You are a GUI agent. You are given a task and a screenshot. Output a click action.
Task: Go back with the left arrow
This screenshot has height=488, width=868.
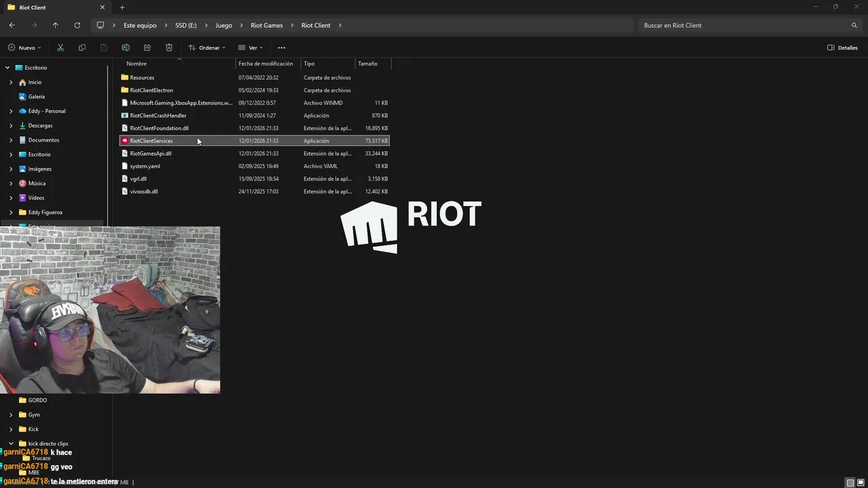click(x=12, y=25)
